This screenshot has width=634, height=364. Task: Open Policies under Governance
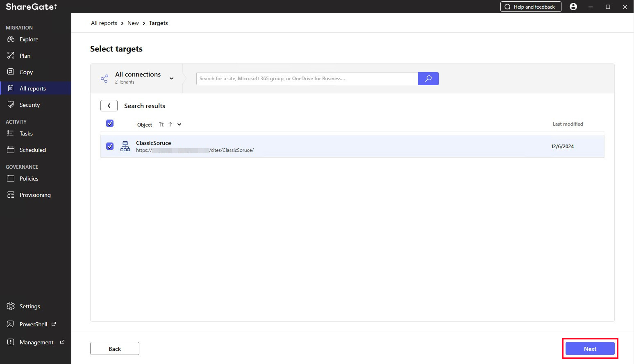pos(29,179)
